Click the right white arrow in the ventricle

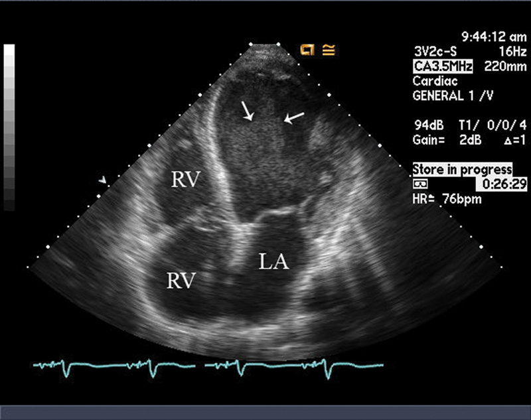click(x=293, y=117)
